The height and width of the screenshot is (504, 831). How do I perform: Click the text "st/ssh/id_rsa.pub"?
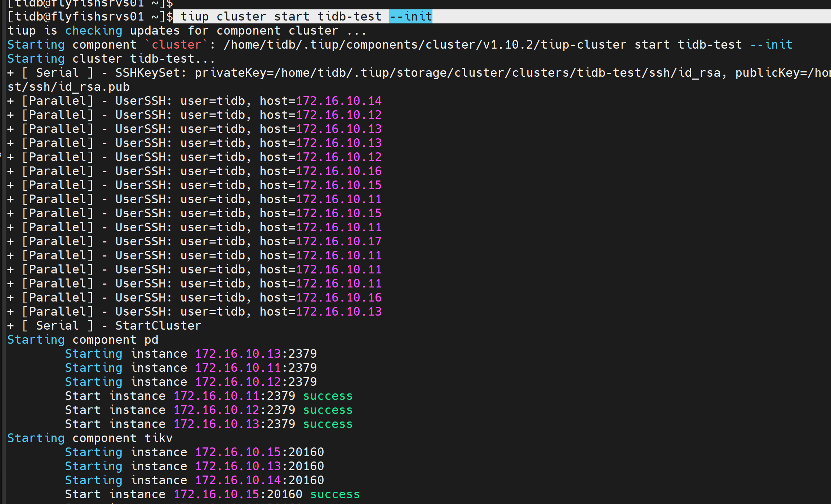68,87
